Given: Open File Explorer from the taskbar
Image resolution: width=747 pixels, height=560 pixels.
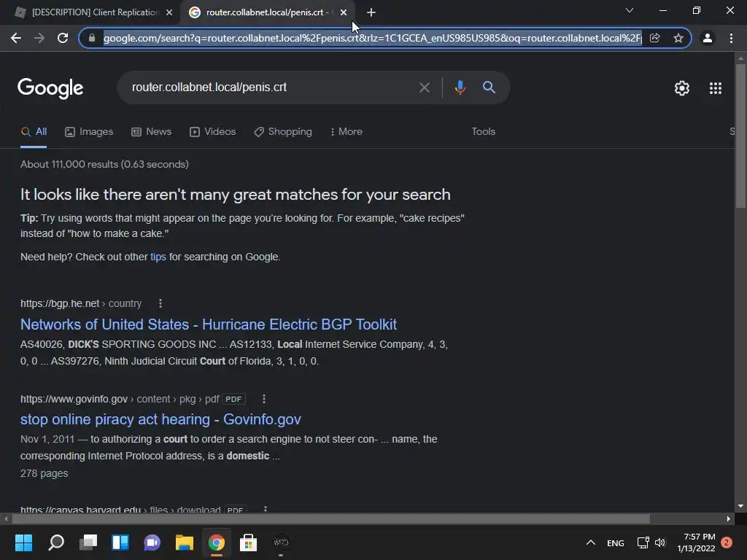Looking at the screenshot, I should (x=185, y=542).
